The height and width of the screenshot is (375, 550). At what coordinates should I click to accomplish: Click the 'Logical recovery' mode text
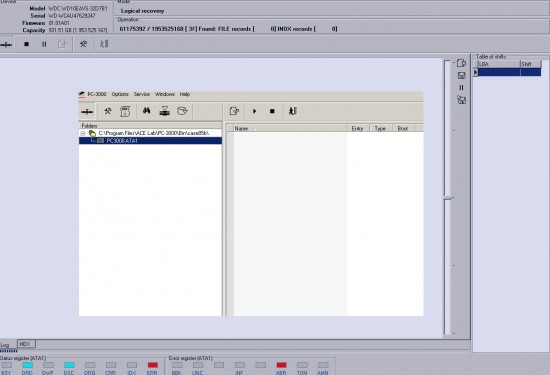click(x=142, y=11)
